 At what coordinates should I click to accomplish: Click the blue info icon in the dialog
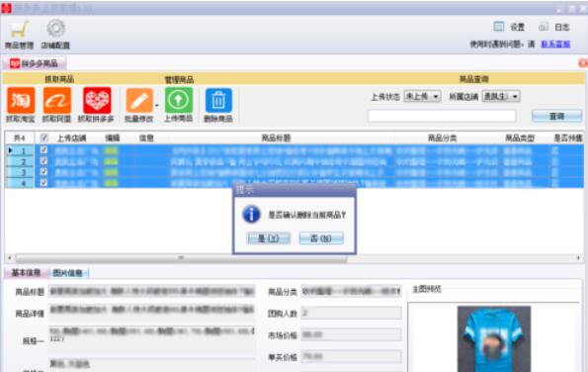[251, 215]
